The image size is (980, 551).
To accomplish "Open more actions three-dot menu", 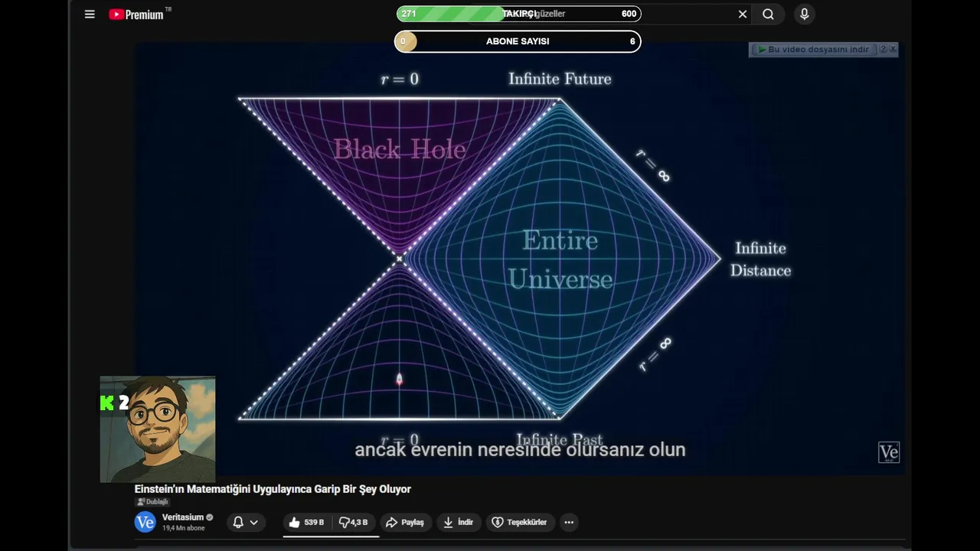I will (569, 522).
